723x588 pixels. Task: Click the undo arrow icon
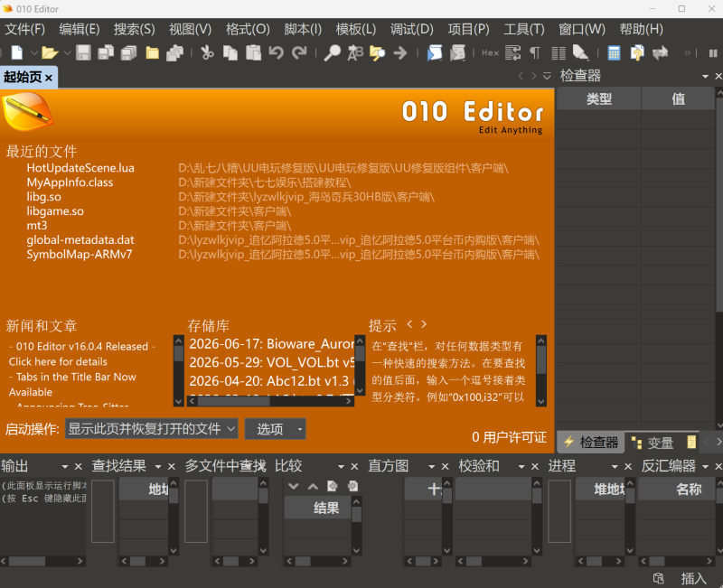[x=277, y=52]
